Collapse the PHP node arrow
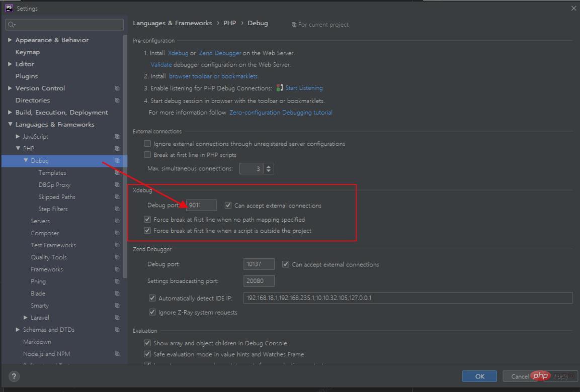Screen dimensions: 580x392 point(18,149)
